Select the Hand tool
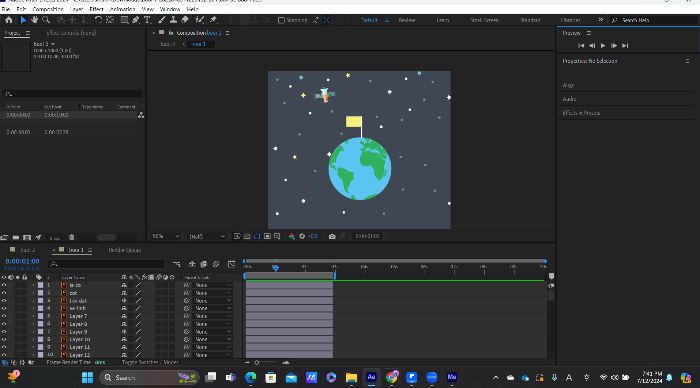Viewport: 700px width, 388px height. click(x=34, y=20)
